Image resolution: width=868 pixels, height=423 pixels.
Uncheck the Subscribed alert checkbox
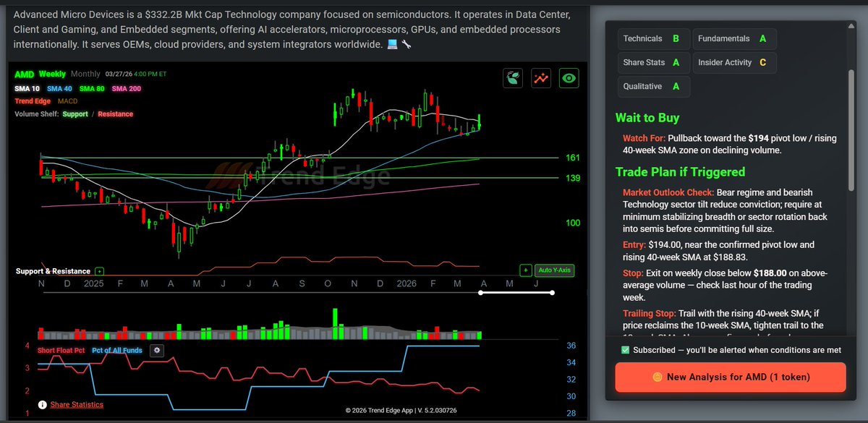(x=625, y=350)
